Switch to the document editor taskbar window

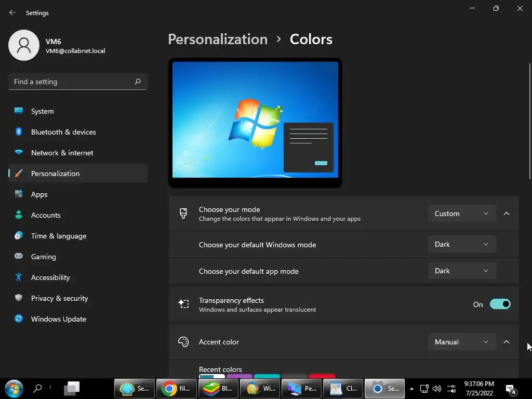[343, 389]
